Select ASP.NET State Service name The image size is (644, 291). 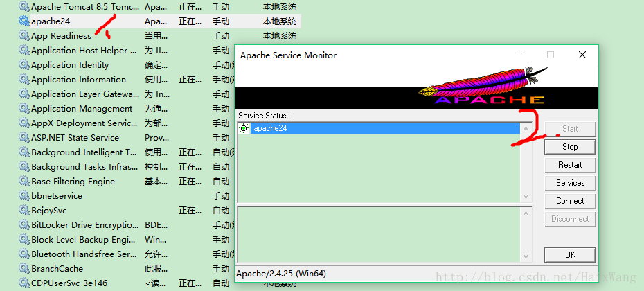(75, 138)
